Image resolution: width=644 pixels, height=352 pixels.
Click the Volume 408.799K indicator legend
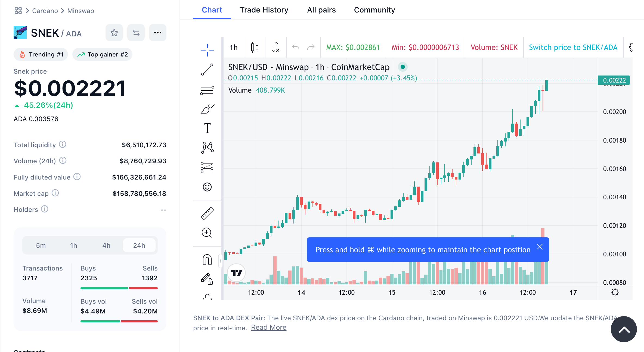256,90
